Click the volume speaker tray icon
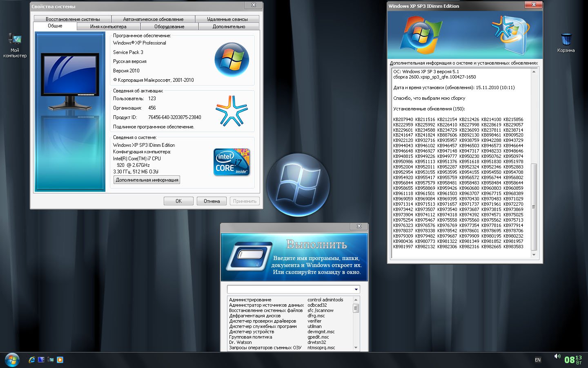 (557, 356)
